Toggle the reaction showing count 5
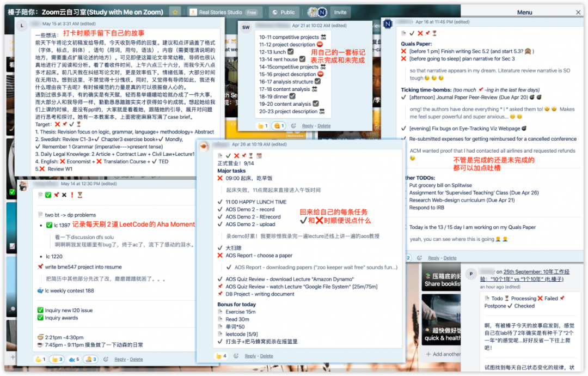The height and width of the screenshot is (376, 588). coord(73,359)
